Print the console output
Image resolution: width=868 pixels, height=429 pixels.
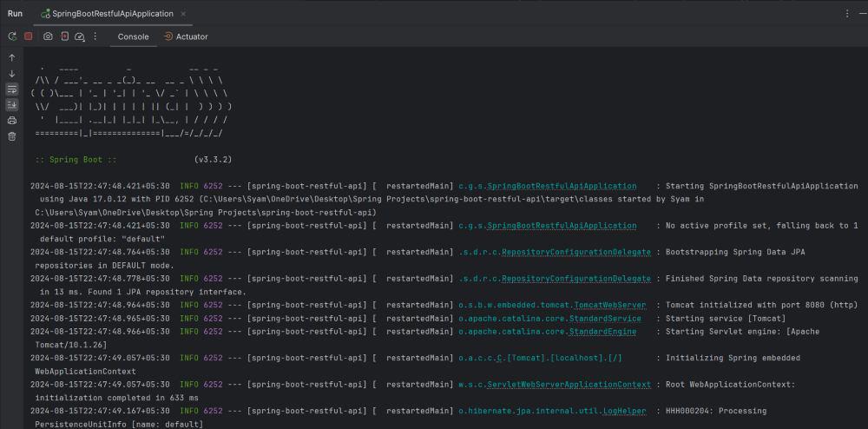point(12,121)
